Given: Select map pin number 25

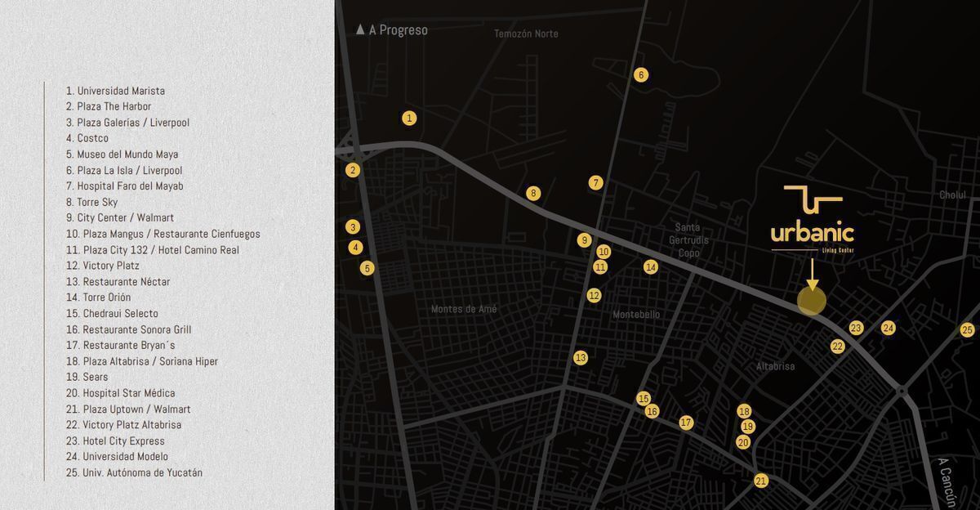Looking at the screenshot, I should coord(968,330).
